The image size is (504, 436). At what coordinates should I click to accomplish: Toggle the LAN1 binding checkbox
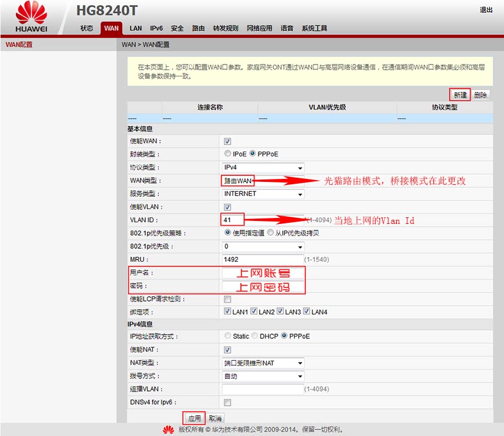point(227,311)
